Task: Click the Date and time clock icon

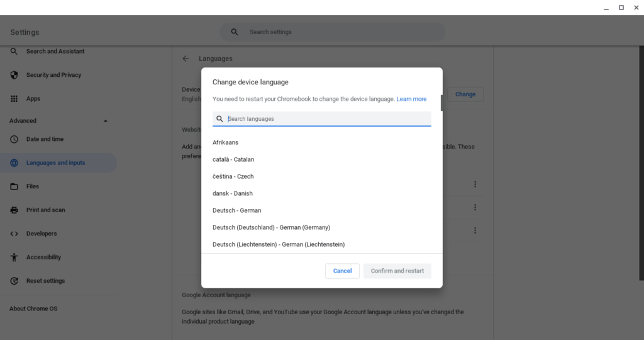Action: click(14, 139)
